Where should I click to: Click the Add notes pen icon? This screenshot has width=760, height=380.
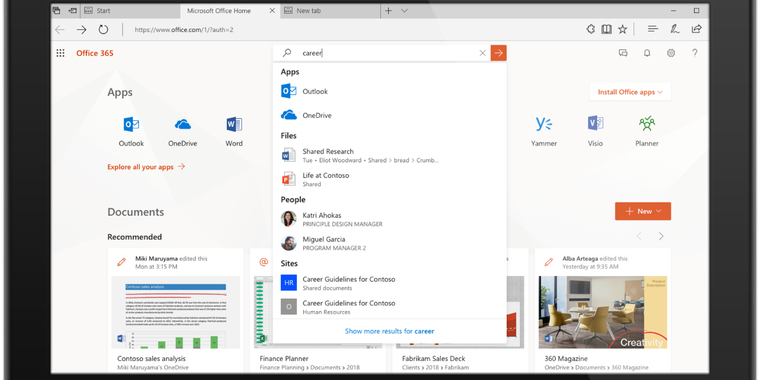pyautogui.click(x=675, y=29)
